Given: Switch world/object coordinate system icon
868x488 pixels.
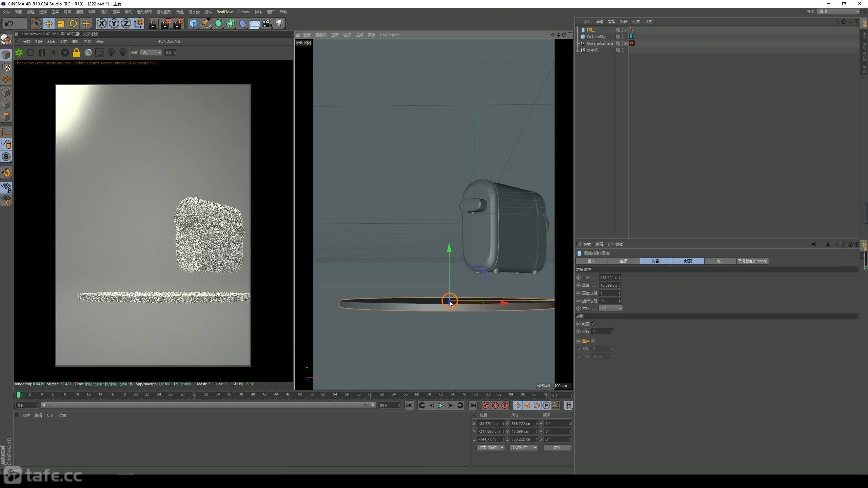Looking at the screenshot, I should [x=139, y=23].
